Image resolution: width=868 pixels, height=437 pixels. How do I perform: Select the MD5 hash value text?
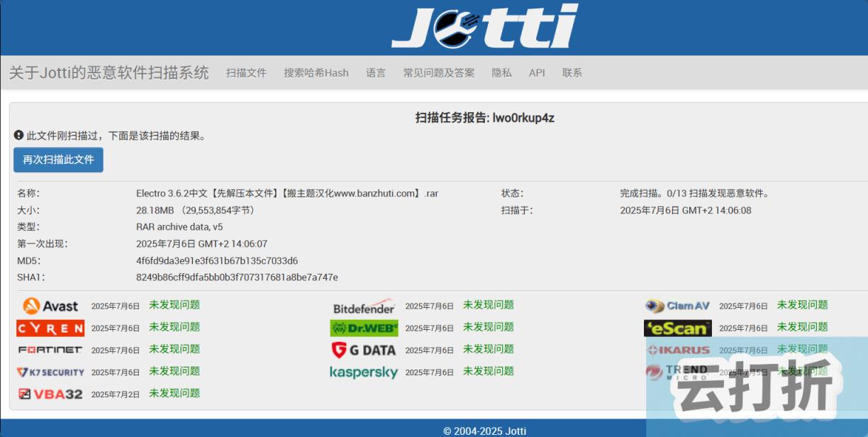click(x=217, y=260)
